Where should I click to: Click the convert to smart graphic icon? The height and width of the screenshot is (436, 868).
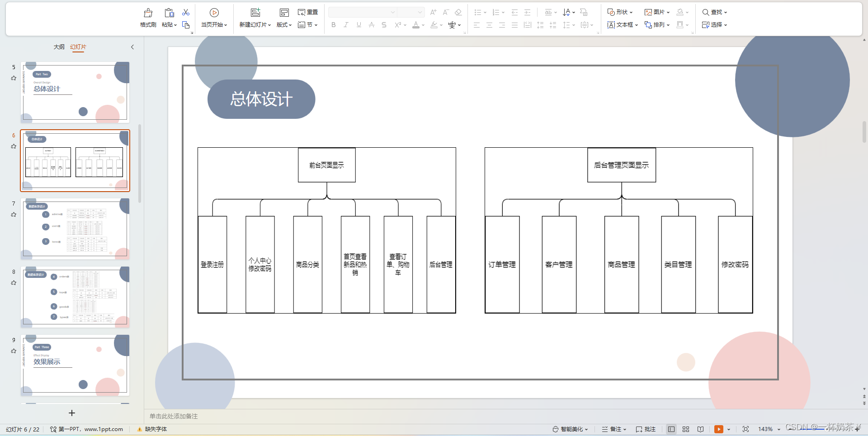coord(584,12)
